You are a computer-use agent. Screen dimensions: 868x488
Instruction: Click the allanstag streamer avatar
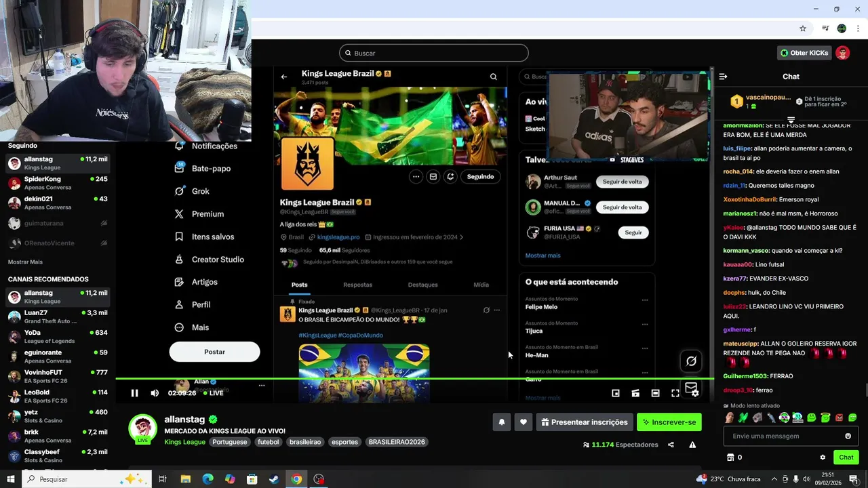142,428
